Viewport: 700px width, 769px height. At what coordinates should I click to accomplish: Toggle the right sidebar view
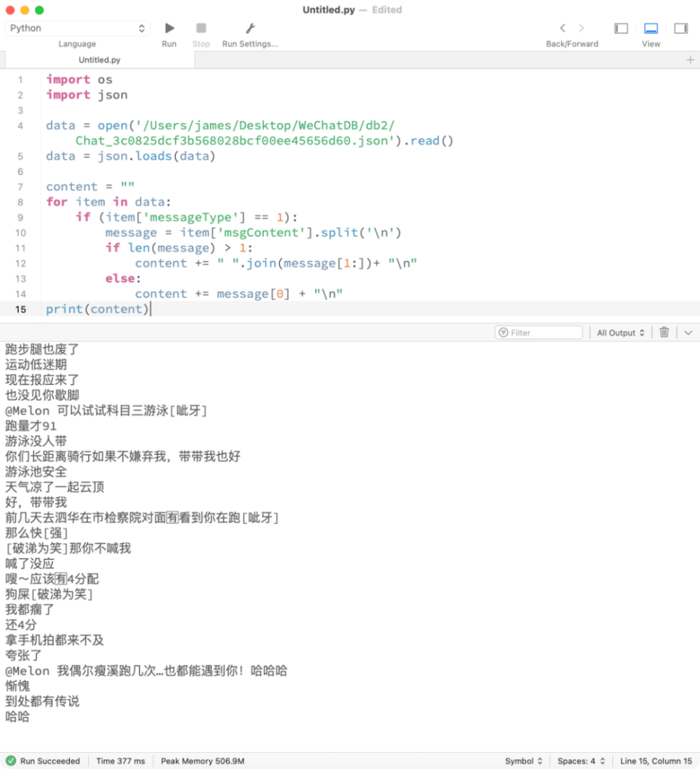click(x=681, y=29)
